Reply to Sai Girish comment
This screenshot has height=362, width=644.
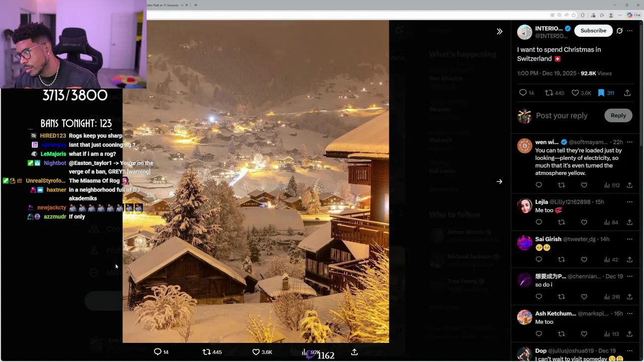[539, 259]
